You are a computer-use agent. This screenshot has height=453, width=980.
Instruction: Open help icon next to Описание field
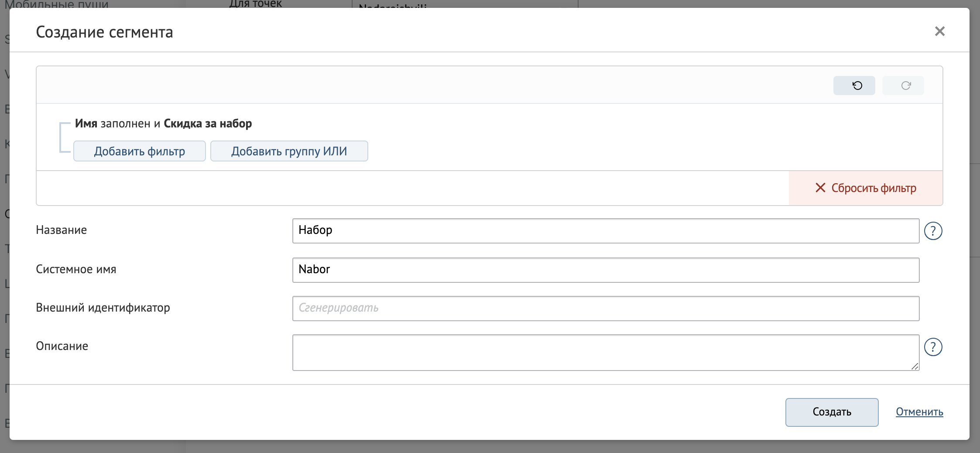(x=933, y=347)
